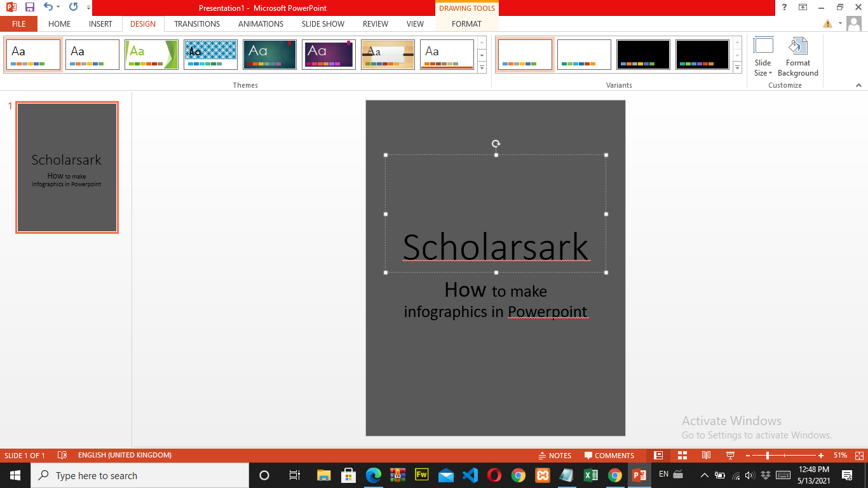Toggle the NOTES pane
Viewport: 868px width, 488px height.
pos(555,455)
